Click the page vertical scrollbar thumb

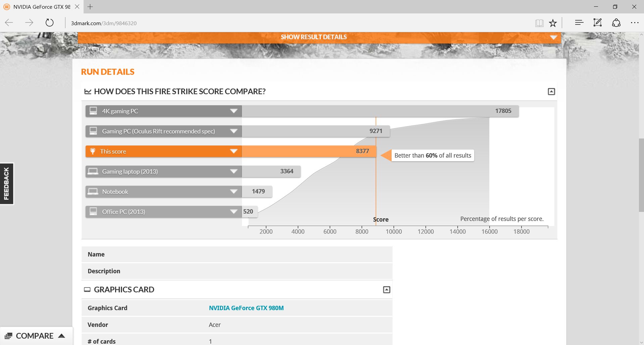pos(641,175)
